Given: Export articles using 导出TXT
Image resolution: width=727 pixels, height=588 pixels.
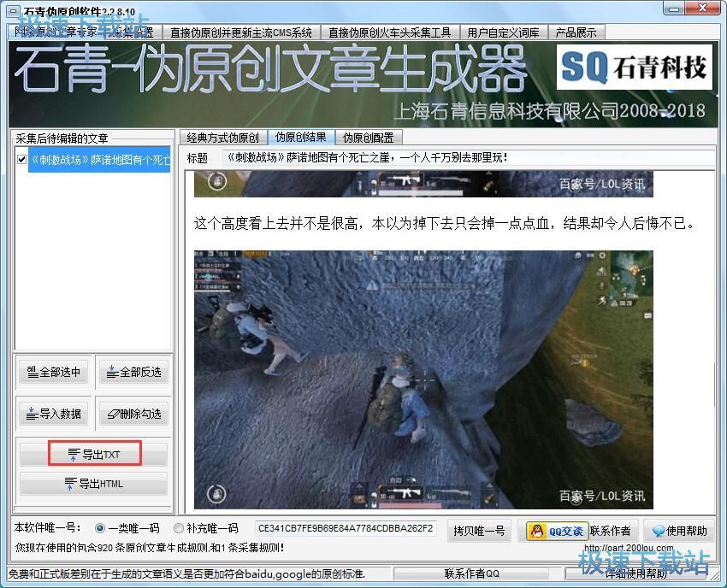Looking at the screenshot, I should [94, 454].
